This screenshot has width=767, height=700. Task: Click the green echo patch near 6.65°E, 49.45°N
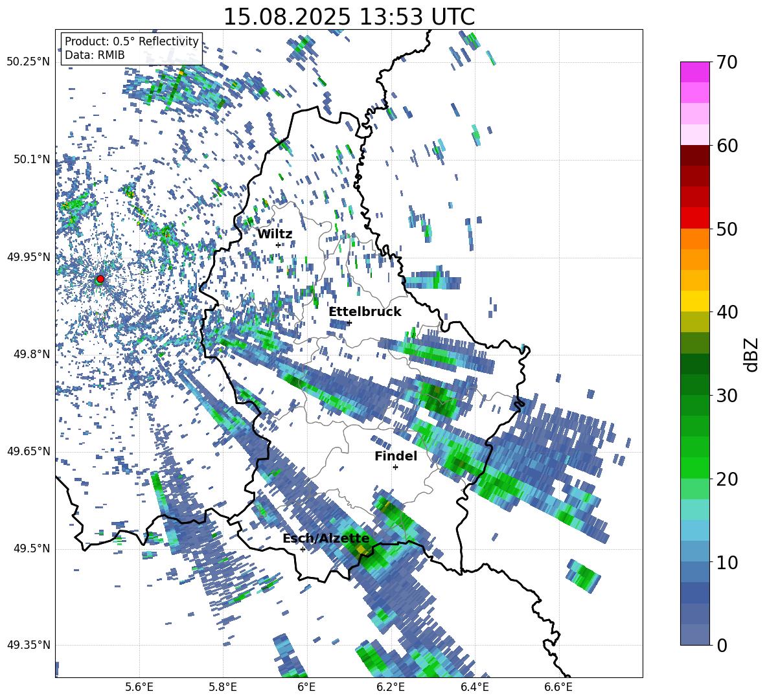[584, 577]
